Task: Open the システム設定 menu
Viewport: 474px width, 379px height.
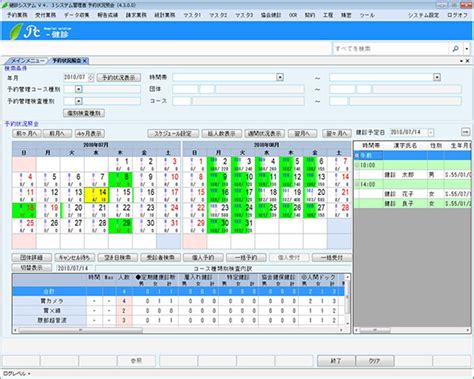Action: coord(423,15)
